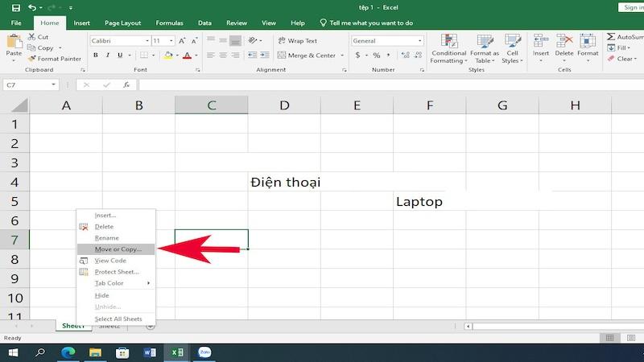This screenshot has height=362, width=644.
Task: Click the Cut scissors icon
Action: (31, 36)
